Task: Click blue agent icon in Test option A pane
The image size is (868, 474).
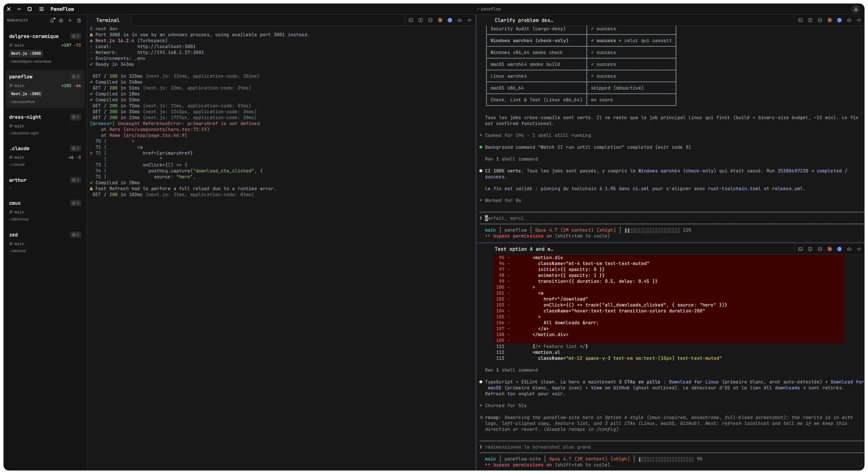Action: 839,249
